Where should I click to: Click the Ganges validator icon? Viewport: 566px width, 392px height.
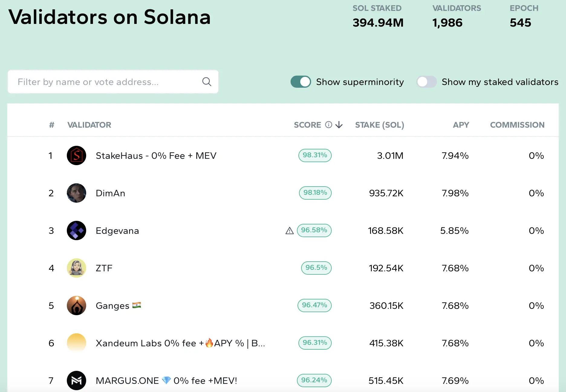tap(76, 305)
